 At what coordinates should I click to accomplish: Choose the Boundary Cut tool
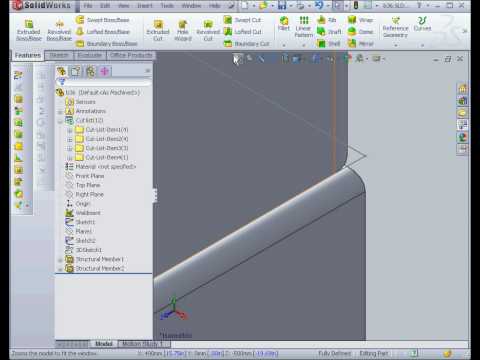pos(246,44)
